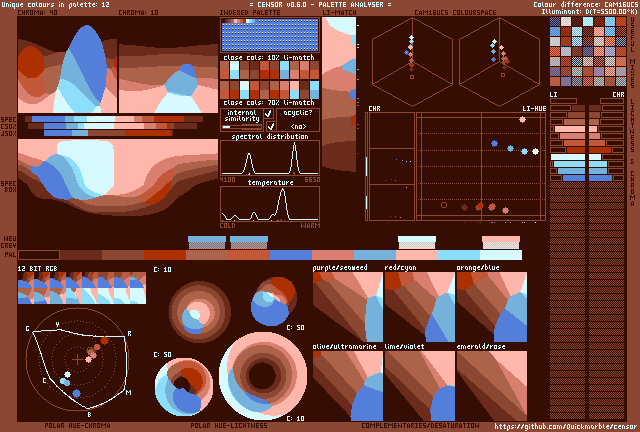
Task: Click the 'CENSOR v0.6.0 - PALETTE ANALYSER' title
Action: (x=320, y=4)
